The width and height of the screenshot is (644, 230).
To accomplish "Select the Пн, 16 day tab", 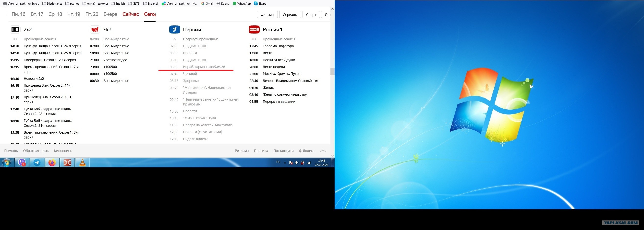I will coord(19,14).
